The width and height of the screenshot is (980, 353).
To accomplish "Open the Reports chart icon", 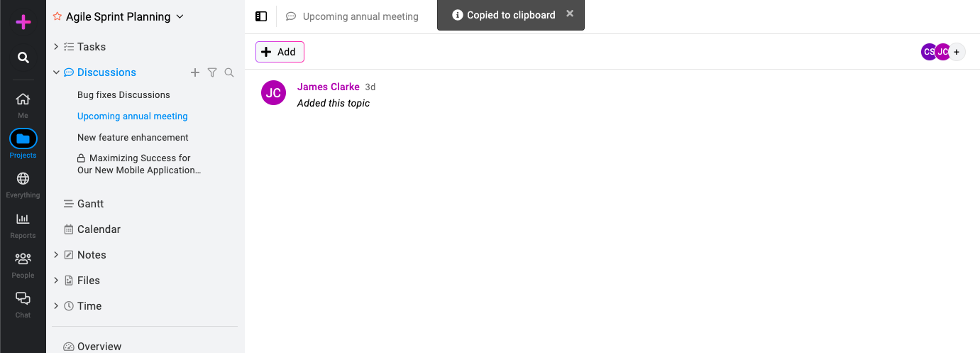I will [23, 224].
